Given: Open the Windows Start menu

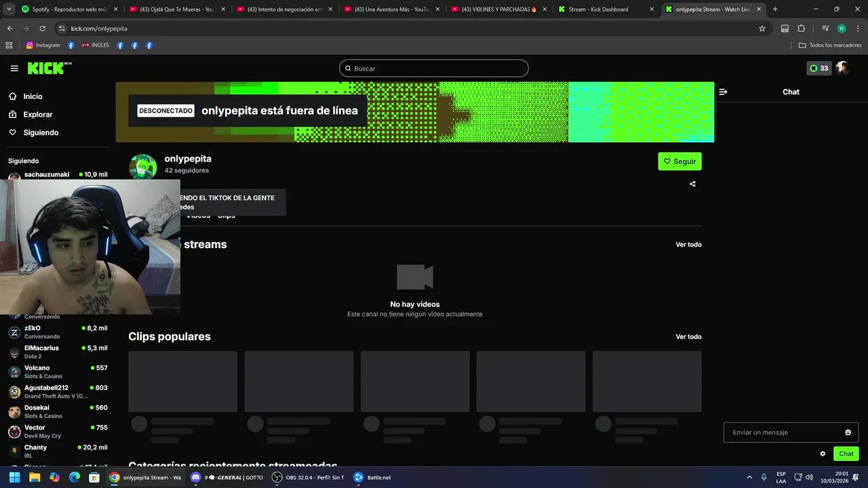Looking at the screenshot, I should [x=14, y=477].
